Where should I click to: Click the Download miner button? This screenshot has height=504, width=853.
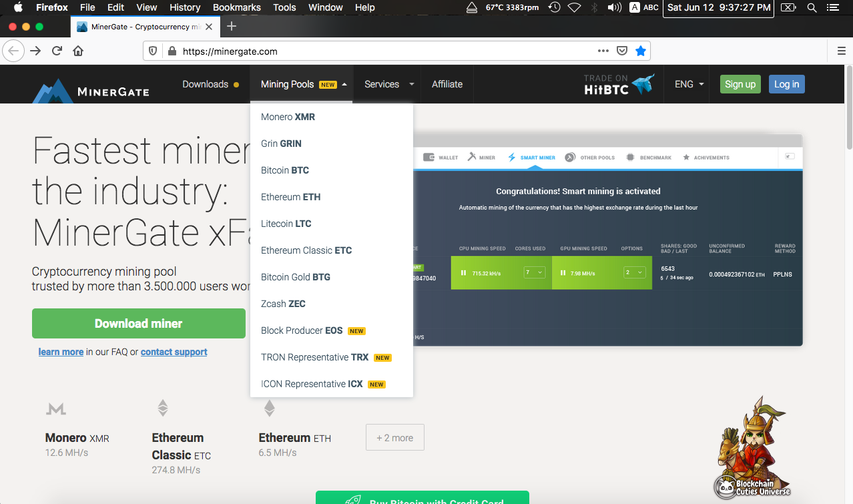[139, 323]
